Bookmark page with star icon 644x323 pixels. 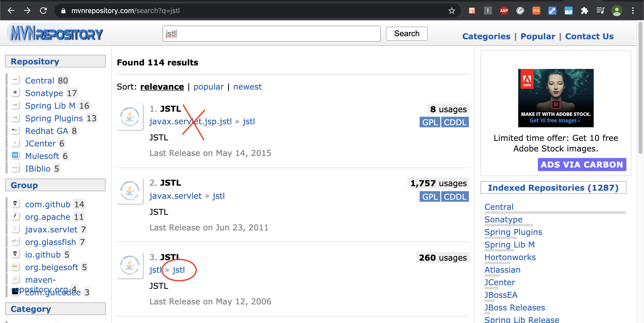(x=452, y=11)
